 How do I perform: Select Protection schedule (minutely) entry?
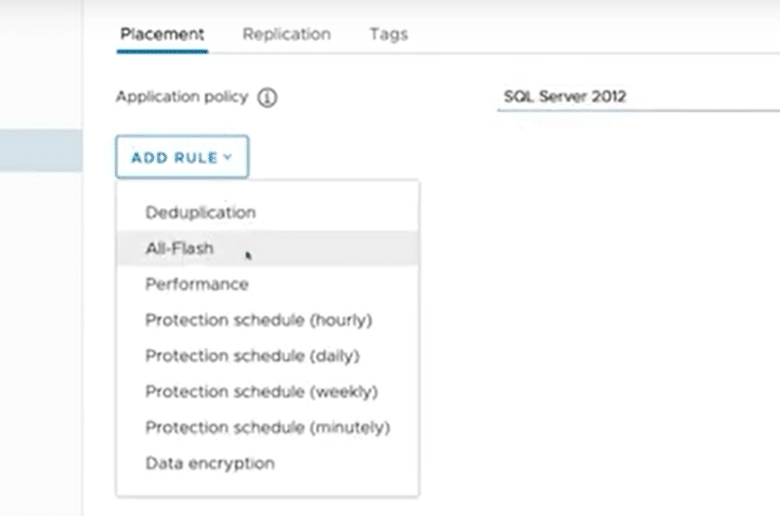pos(268,427)
